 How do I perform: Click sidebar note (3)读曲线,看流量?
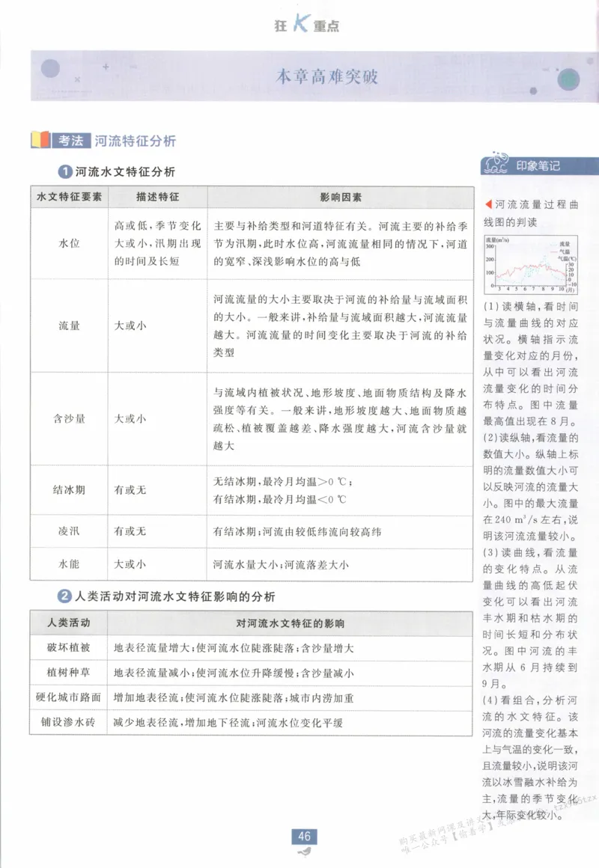(x=531, y=552)
